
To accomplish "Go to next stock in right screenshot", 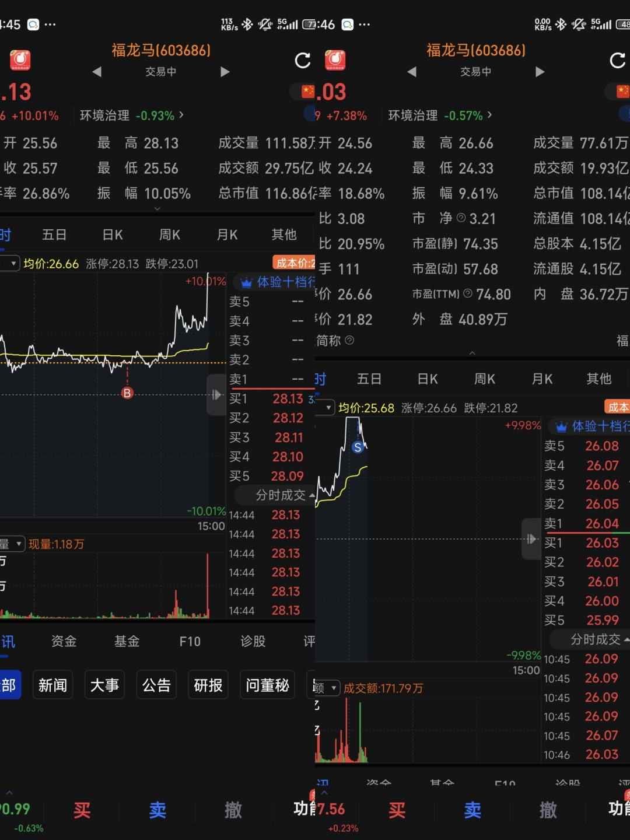I will 540,72.
